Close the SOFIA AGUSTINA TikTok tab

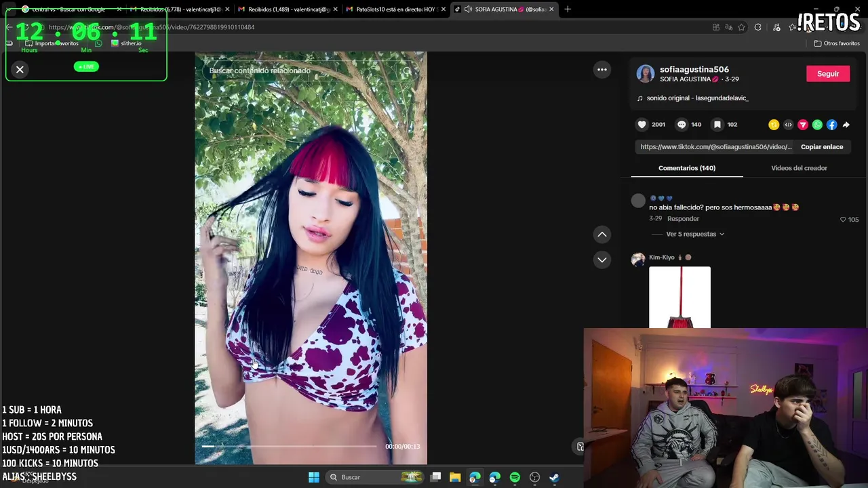point(551,9)
